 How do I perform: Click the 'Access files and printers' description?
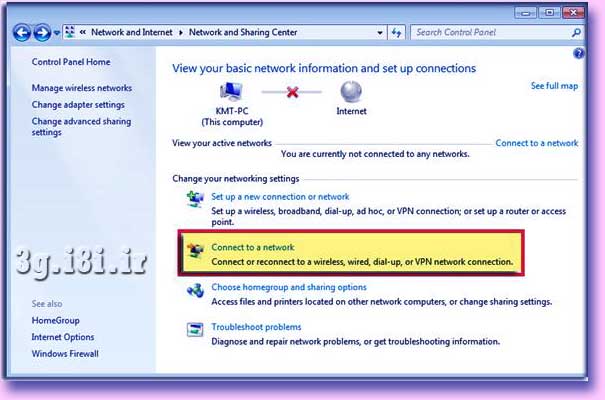(x=382, y=302)
